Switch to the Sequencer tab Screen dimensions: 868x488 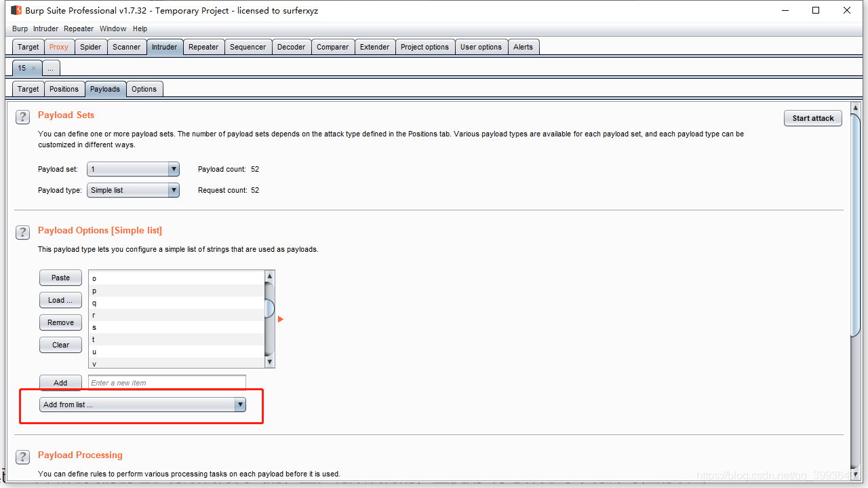tap(248, 47)
